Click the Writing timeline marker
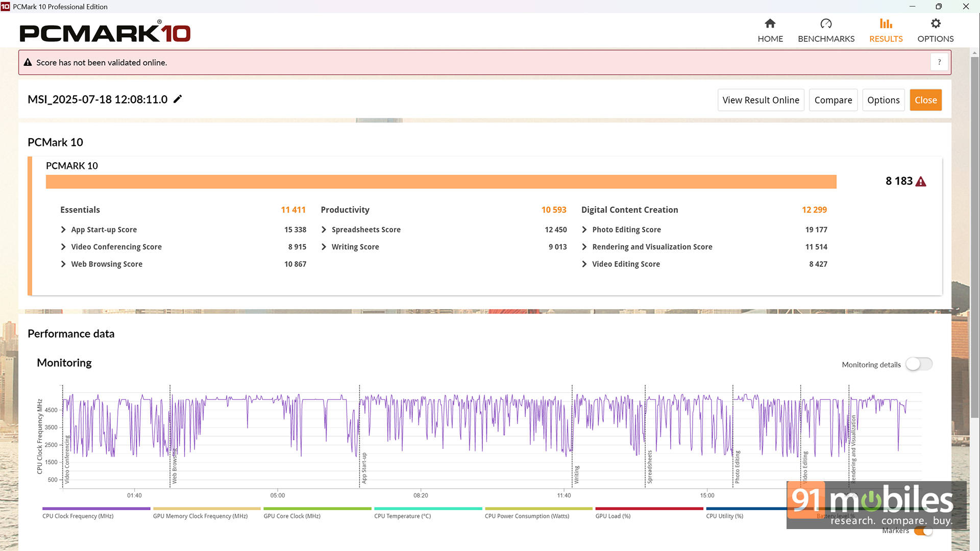The width and height of the screenshot is (980, 551). pyautogui.click(x=576, y=474)
